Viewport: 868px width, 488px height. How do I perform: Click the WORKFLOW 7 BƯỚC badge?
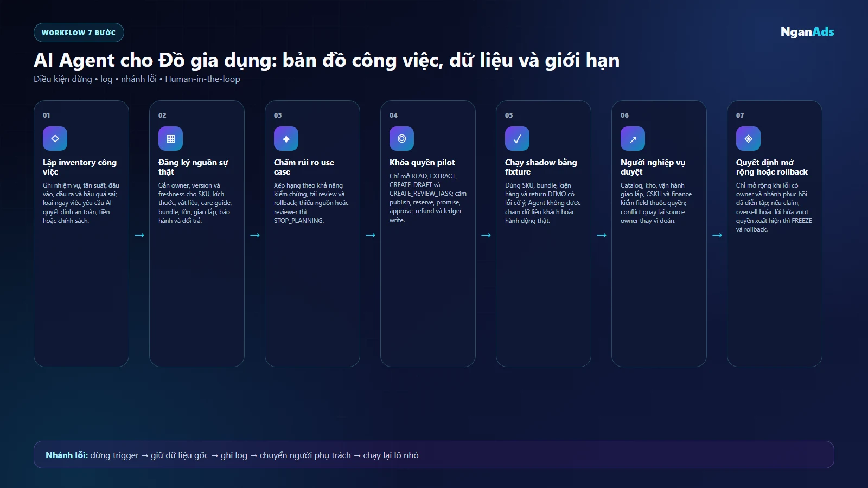[x=79, y=33]
